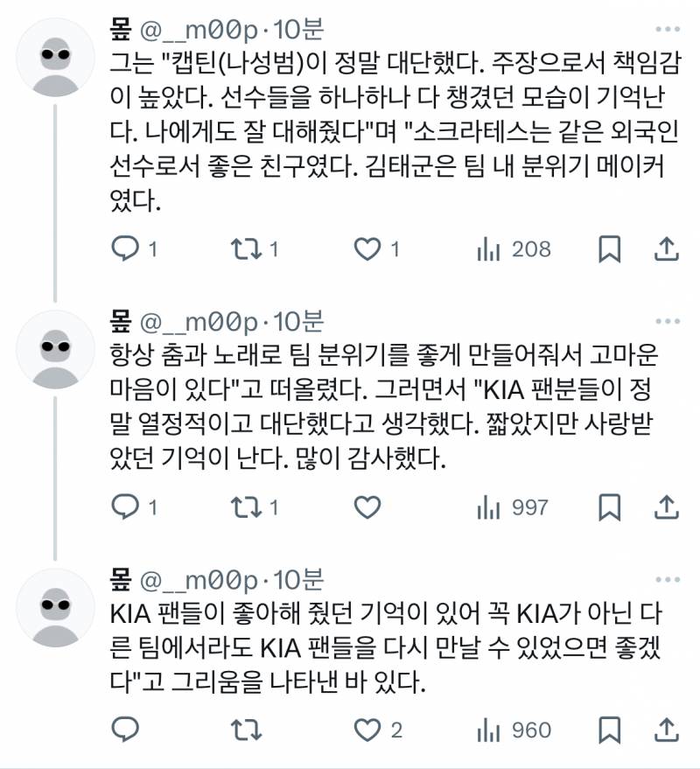700x769 pixels.
Task: Toggle the bookmark on the first tweet
Action: pyautogui.click(x=608, y=248)
